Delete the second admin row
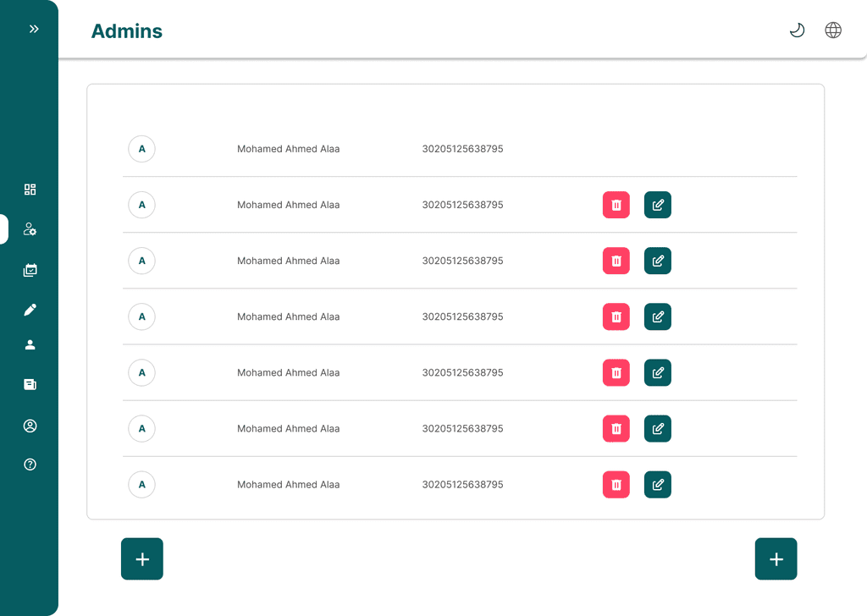This screenshot has height=616, width=867. pyautogui.click(x=616, y=205)
